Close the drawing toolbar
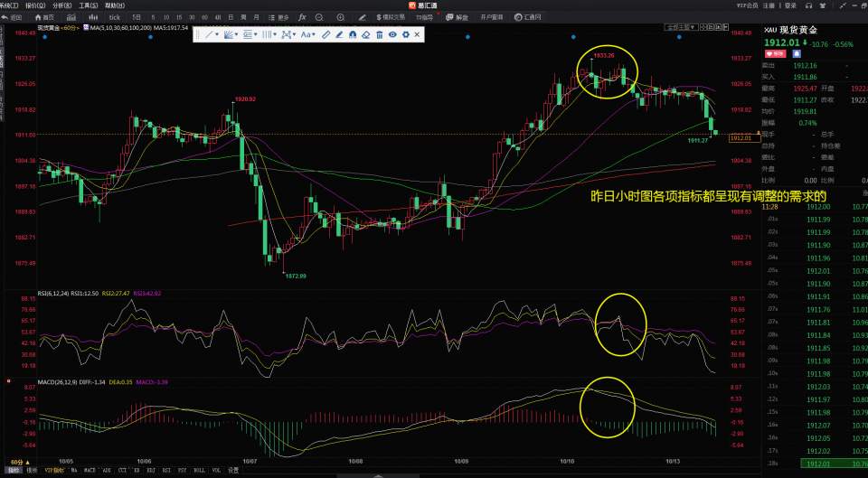 (417, 34)
